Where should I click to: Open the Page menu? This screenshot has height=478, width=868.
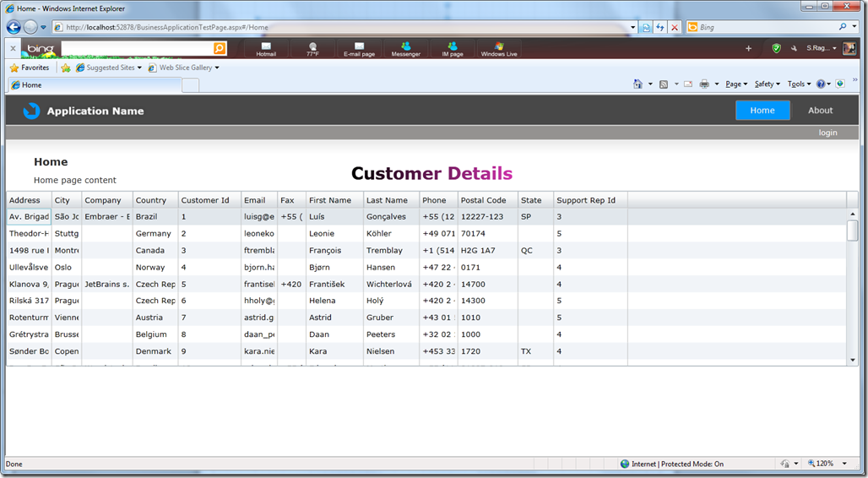click(736, 84)
